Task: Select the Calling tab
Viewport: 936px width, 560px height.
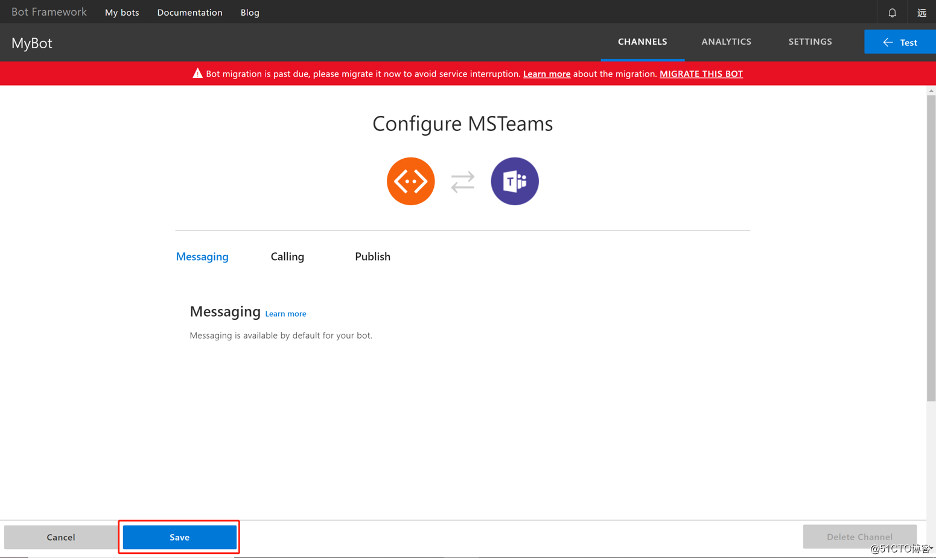Action: 287,256
